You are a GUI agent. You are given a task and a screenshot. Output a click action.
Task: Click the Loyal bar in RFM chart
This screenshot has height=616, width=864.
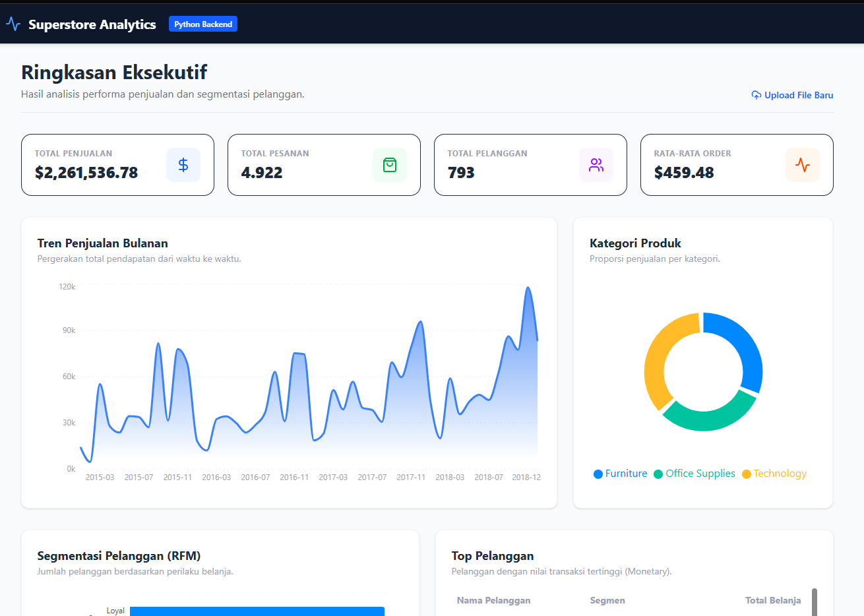click(x=257, y=611)
